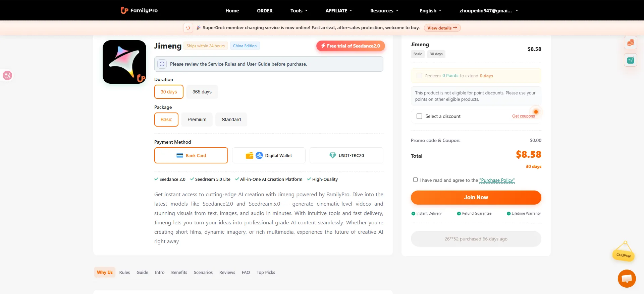Expand the AFFILIATE dropdown menu
Image resolution: width=644 pixels, height=294 pixels.
tap(339, 11)
